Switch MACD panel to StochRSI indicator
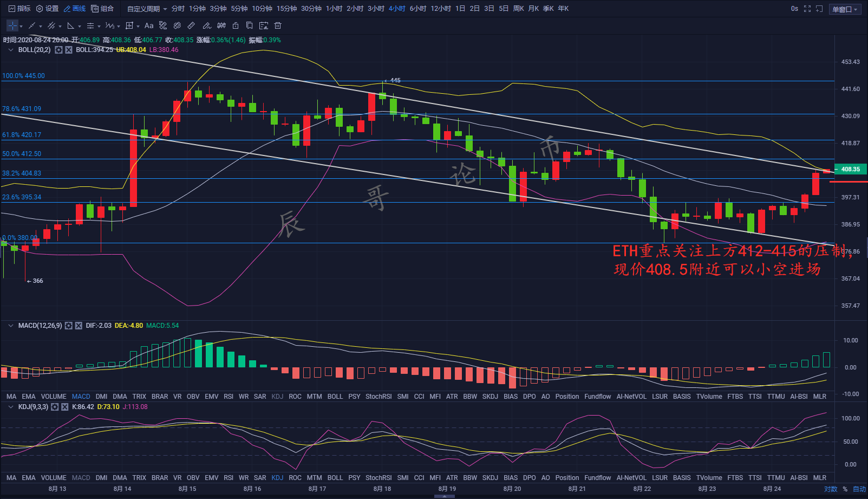 pyautogui.click(x=378, y=397)
